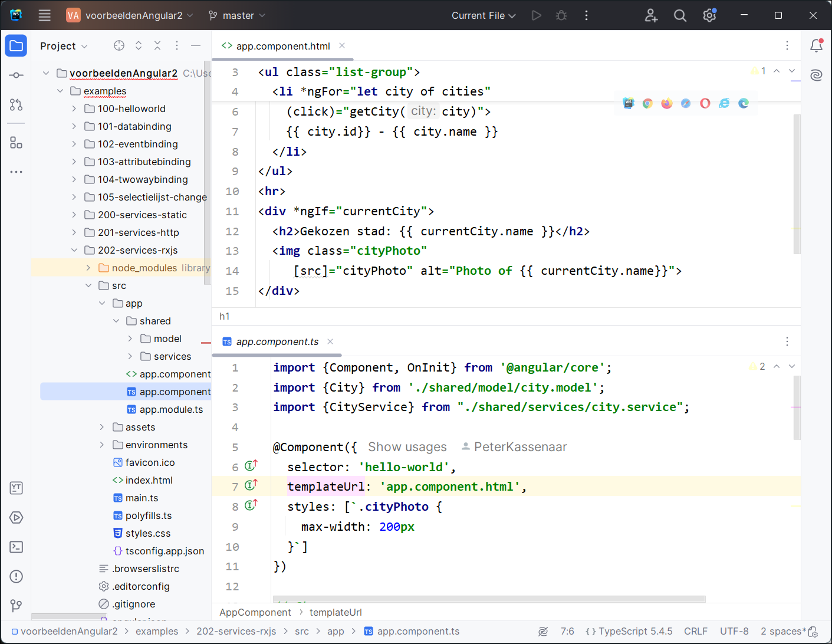Screen dimensions: 832x644
Task: Close the app.component.ts tab
Action: (330, 341)
